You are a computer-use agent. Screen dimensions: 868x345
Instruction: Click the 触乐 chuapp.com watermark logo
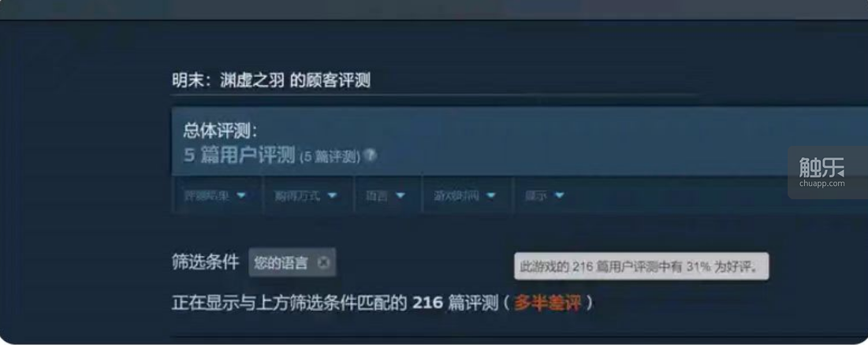pyautogui.click(x=822, y=172)
